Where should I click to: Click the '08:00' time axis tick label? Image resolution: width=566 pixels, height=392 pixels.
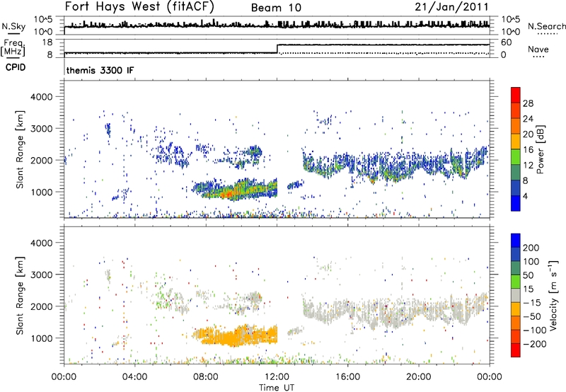(x=206, y=377)
